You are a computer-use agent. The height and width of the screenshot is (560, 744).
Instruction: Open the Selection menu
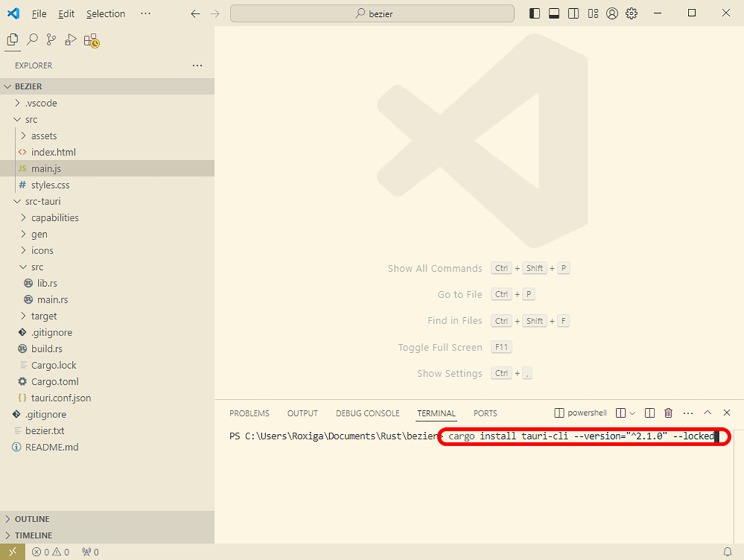(106, 14)
